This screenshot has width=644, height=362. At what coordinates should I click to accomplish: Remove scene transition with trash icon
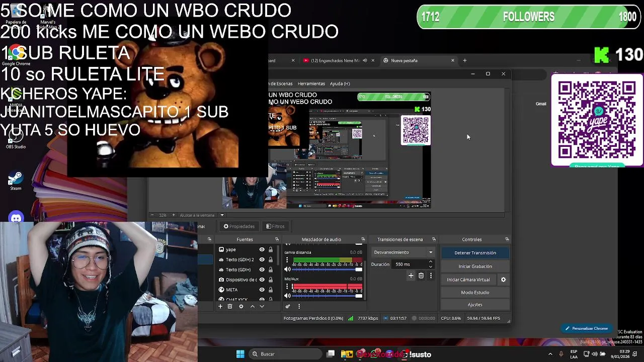[x=421, y=276]
